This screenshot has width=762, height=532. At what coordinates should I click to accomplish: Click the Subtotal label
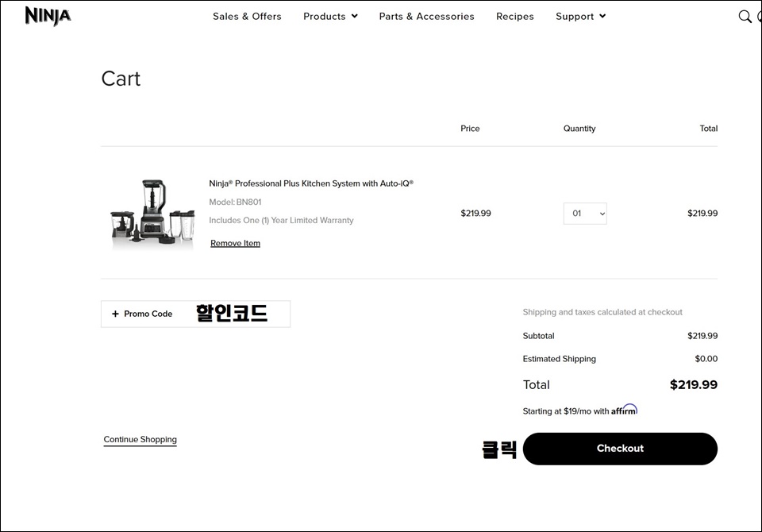(x=538, y=336)
